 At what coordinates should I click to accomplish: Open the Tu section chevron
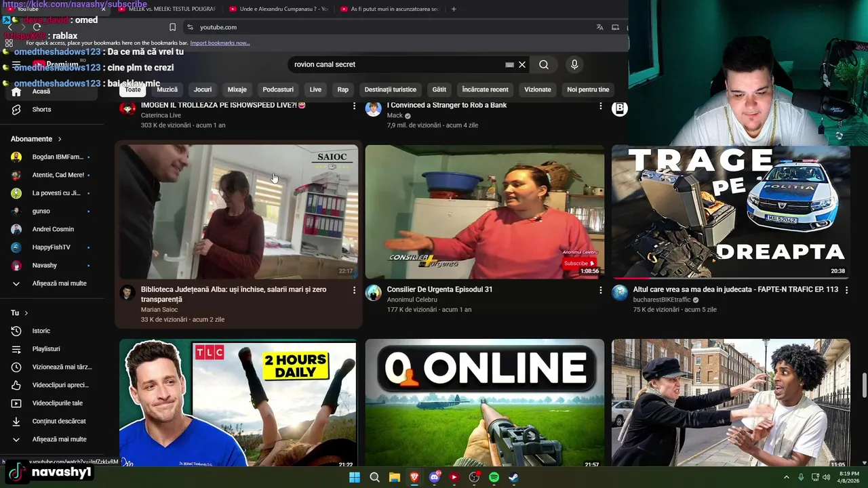tap(26, 313)
